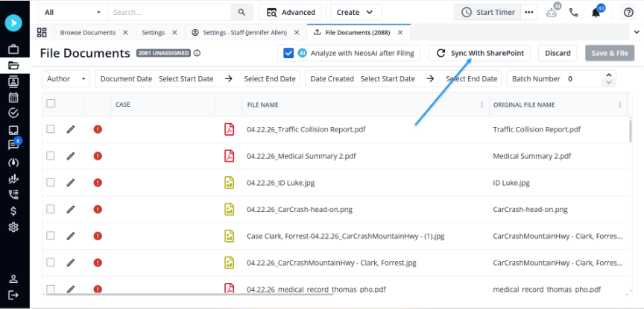Open the settings gear sidebar icon

(x=13, y=227)
